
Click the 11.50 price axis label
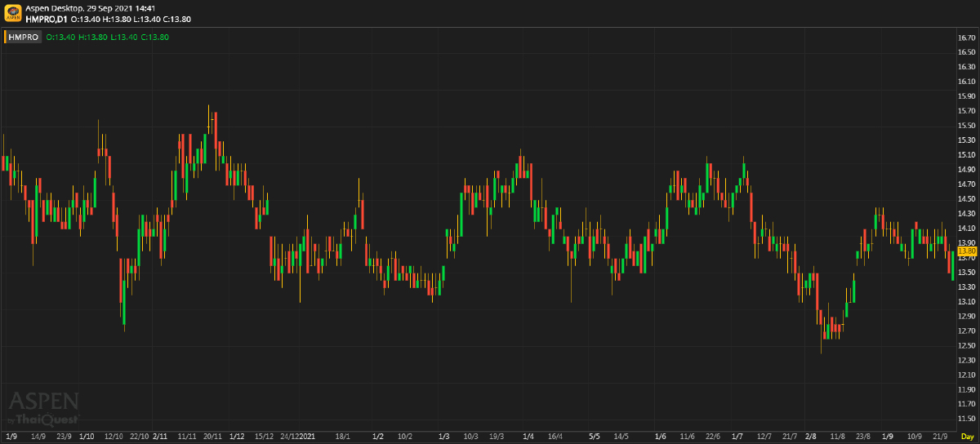[x=967, y=419]
